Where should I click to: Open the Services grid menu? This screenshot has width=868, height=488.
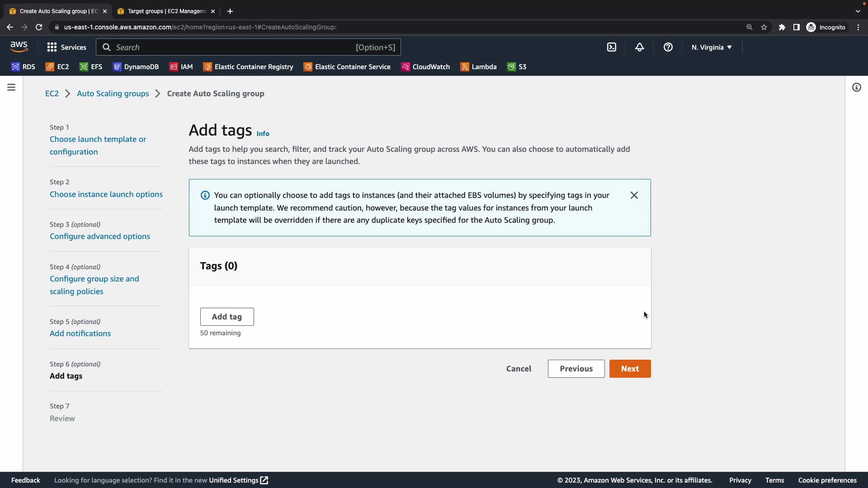pos(66,47)
